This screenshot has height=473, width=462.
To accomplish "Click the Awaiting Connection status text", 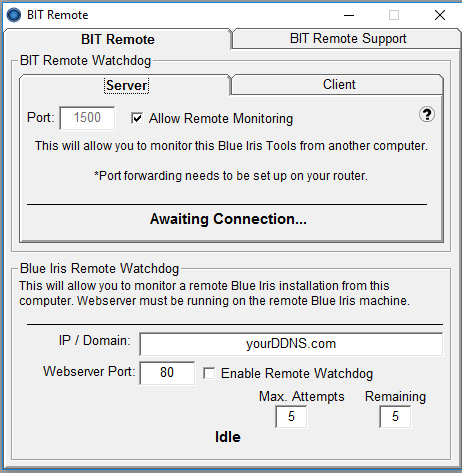I will tap(228, 219).
